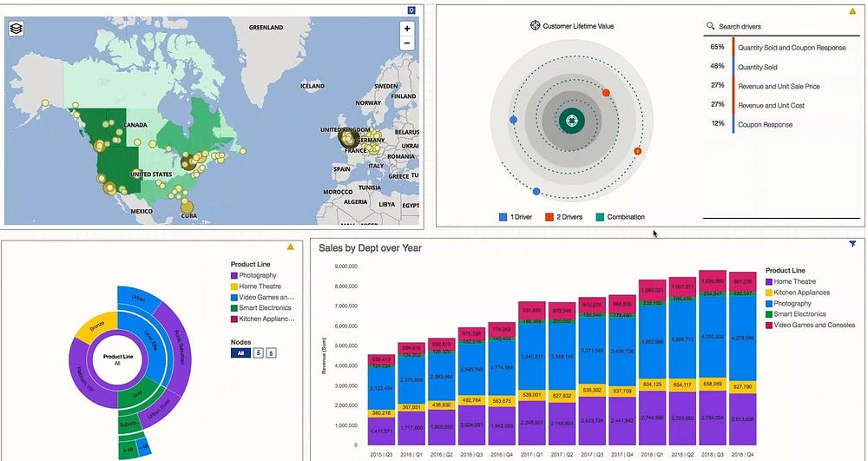The width and height of the screenshot is (868, 461).
Task: Click warning triangle on sunburst chart widget
Action: click(x=290, y=247)
